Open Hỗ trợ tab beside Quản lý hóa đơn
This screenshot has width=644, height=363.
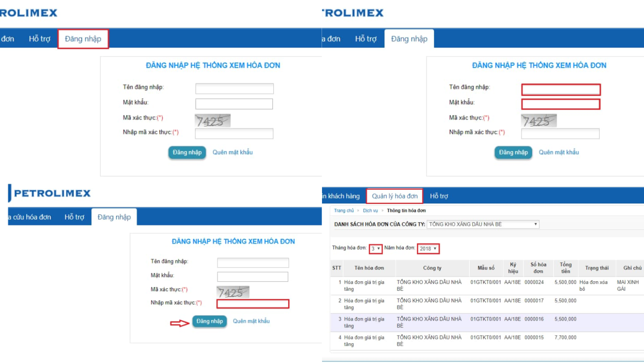(439, 196)
